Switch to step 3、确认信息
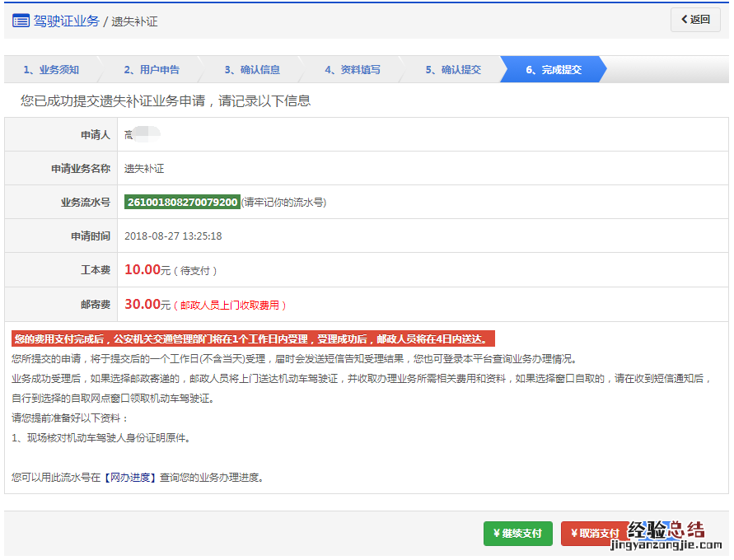Image resolution: width=734 pixels, height=560 pixels. point(252,70)
